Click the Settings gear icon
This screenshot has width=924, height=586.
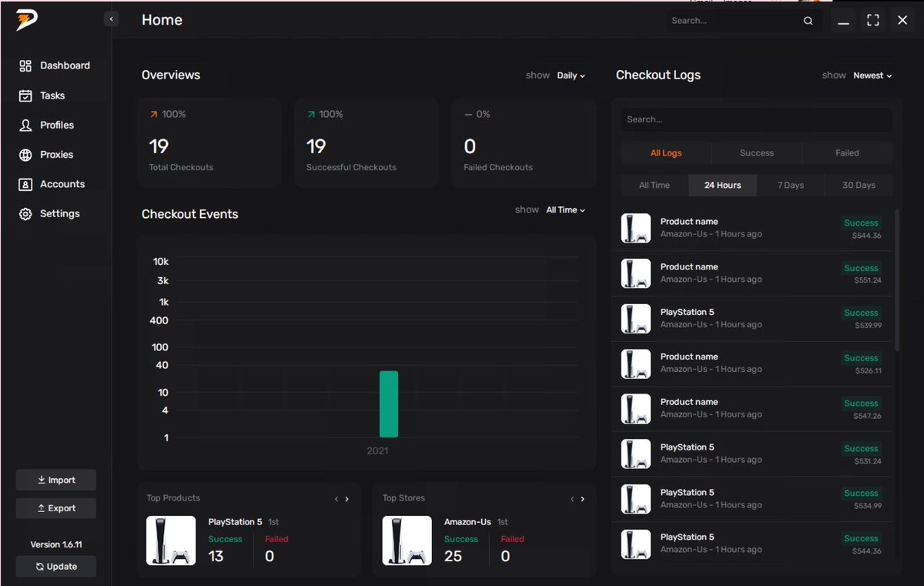(25, 213)
